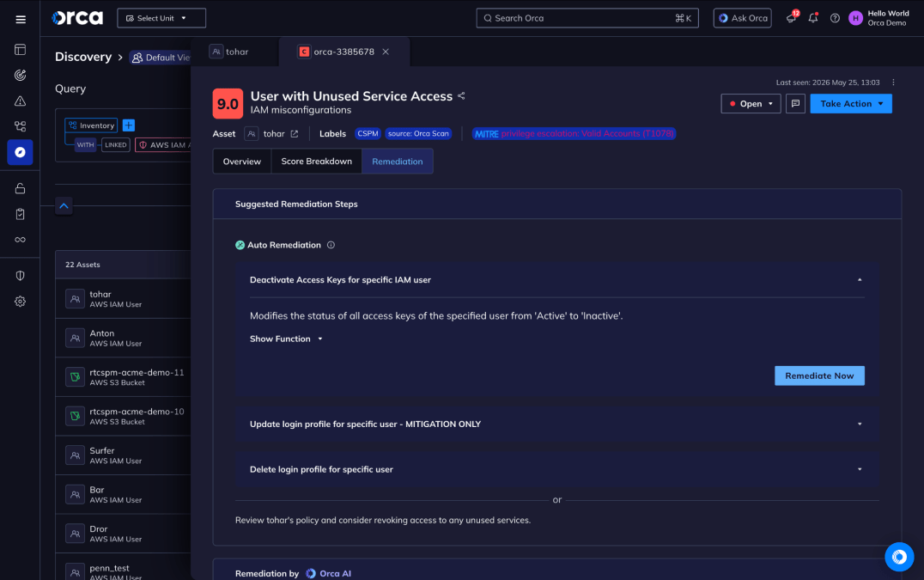Open the infinity loop icon in sidebar
The width and height of the screenshot is (924, 580).
(x=20, y=240)
